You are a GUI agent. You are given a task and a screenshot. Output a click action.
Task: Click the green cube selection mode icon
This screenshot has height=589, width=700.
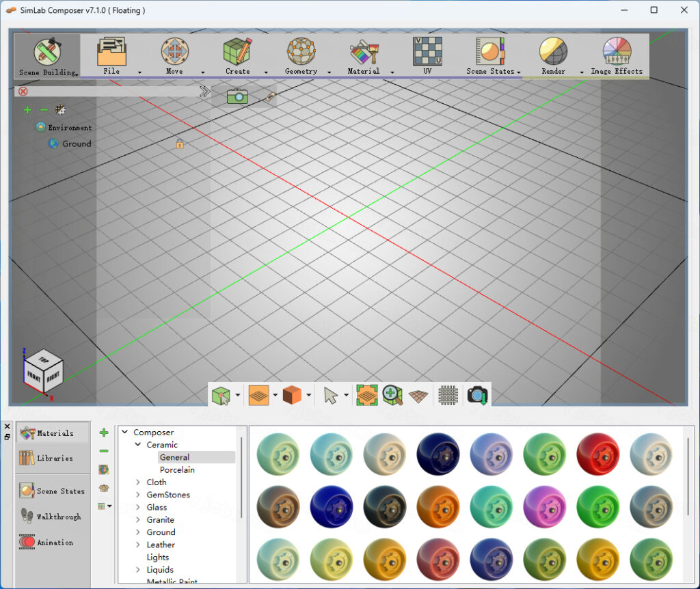221,396
